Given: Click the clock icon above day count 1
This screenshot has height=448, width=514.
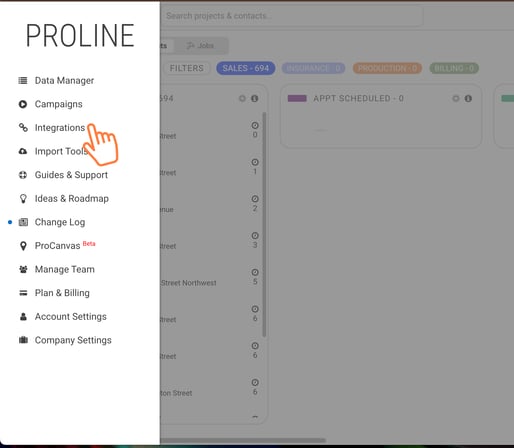Looking at the screenshot, I should pyautogui.click(x=255, y=162).
